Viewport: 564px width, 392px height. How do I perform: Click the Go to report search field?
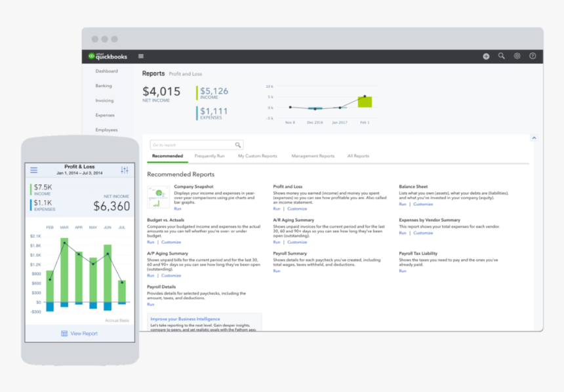click(x=192, y=145)
